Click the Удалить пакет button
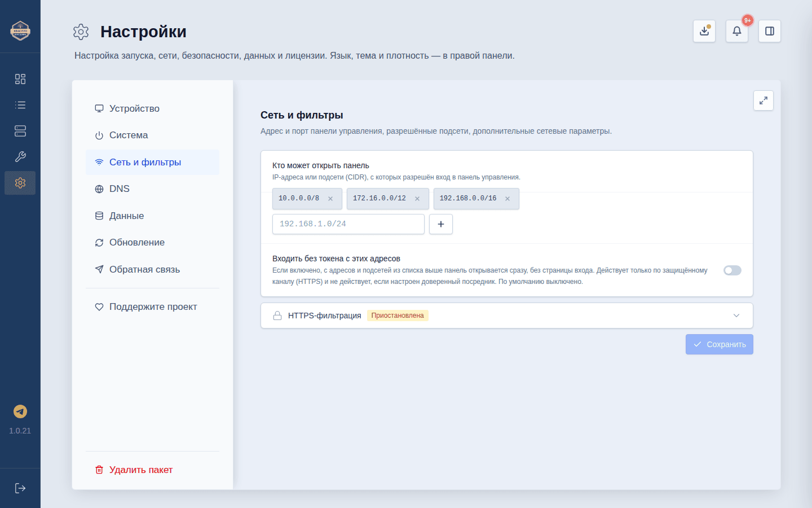The image size is (812, 508). (152, 470)
